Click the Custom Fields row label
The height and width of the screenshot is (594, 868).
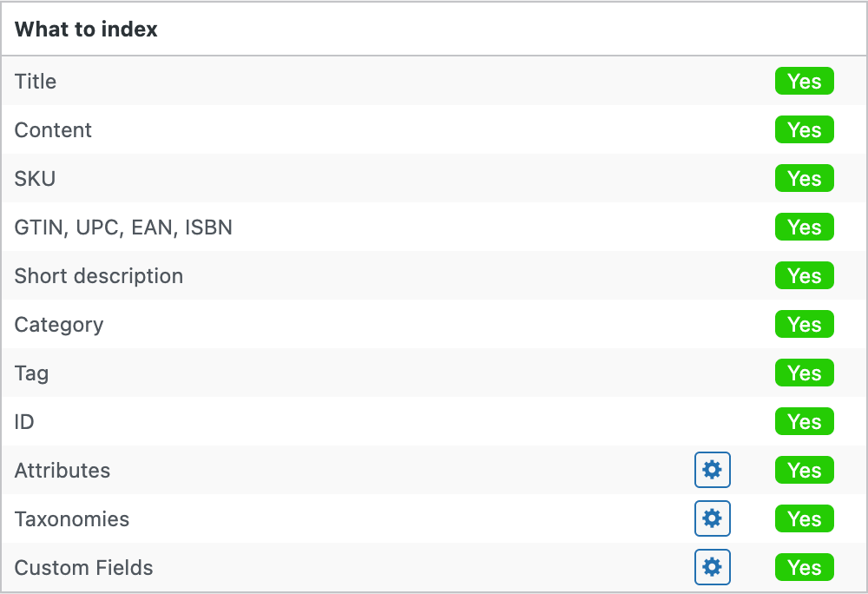83,568
